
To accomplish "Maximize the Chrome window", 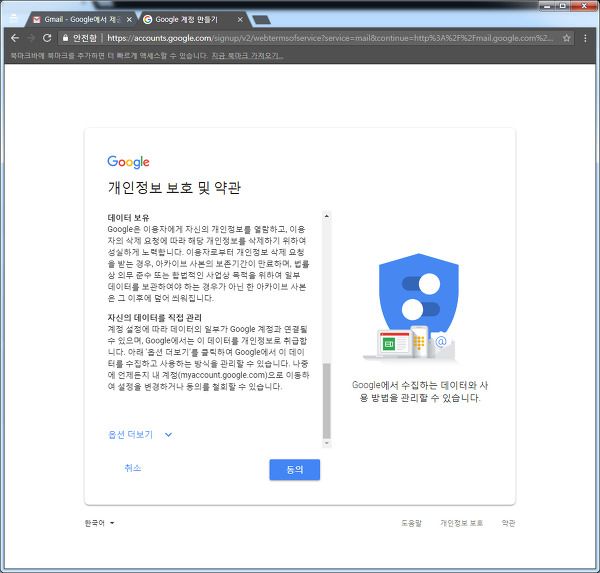I will pyautogui.click(x=562, y=6).
